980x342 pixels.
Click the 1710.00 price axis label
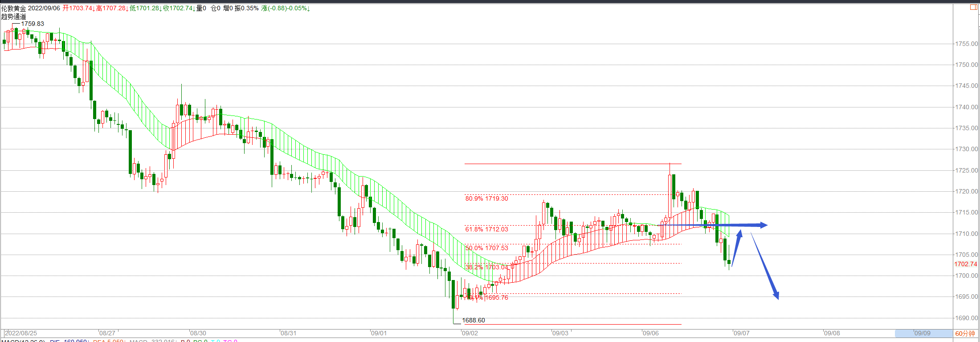pos(967,234)
